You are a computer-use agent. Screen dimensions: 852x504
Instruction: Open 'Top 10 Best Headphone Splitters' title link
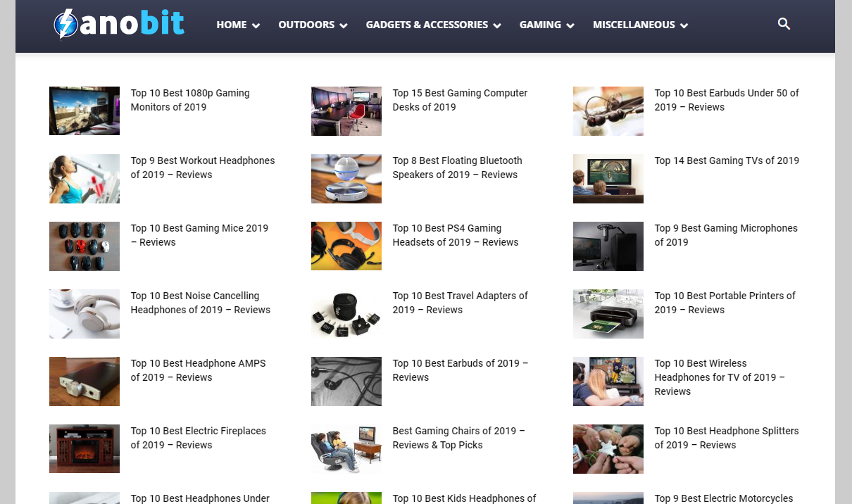(x=727, y=438)
